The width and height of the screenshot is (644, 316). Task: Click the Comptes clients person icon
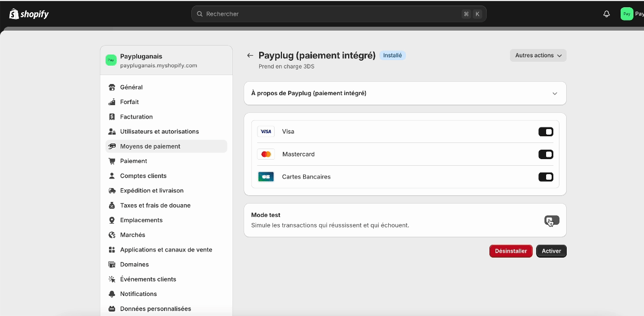tap(112, 176)
